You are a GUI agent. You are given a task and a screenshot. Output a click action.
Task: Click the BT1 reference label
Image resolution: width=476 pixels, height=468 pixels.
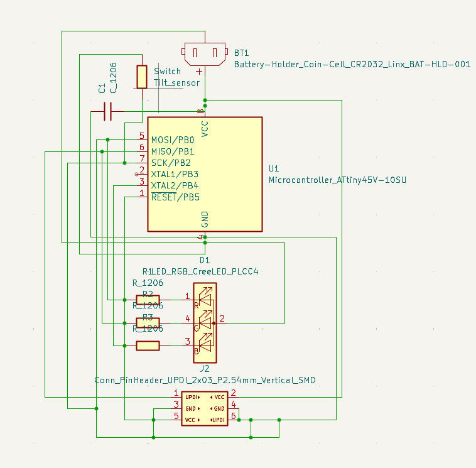click(241, 53)
